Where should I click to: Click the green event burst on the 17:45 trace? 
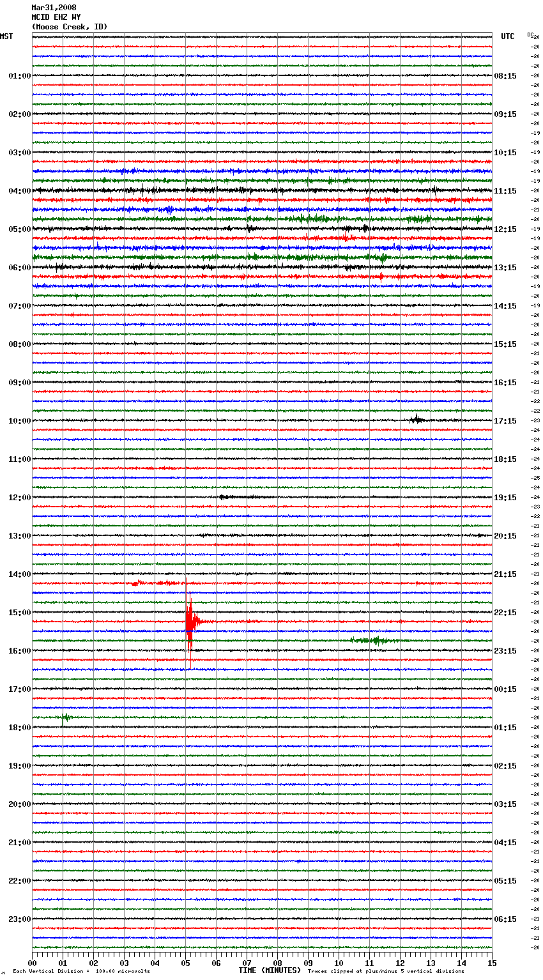point(65,717)
